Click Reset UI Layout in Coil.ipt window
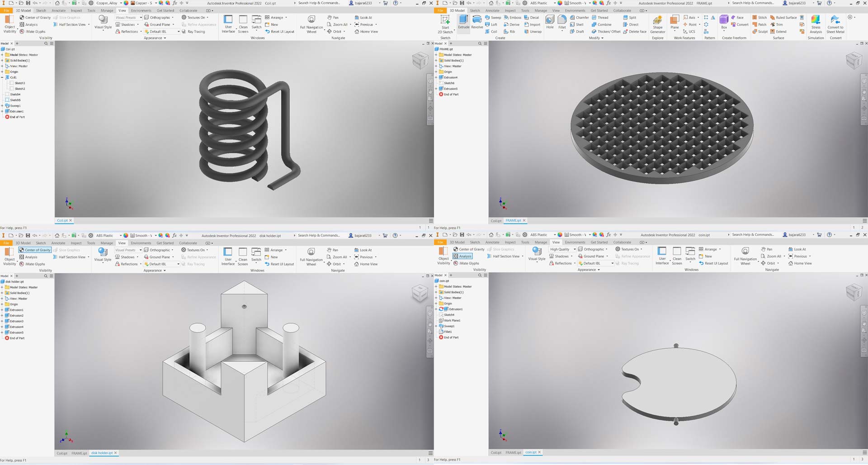The image size is (868, 465). (x=279, y=32)
